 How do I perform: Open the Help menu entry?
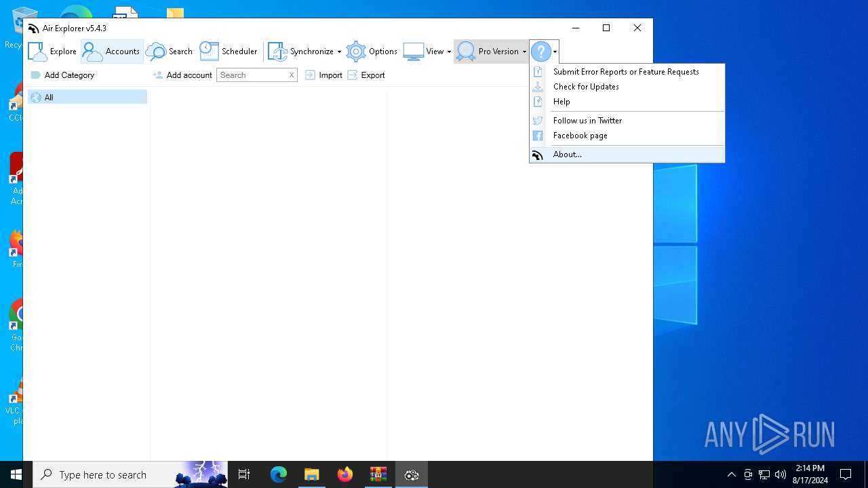627,102
